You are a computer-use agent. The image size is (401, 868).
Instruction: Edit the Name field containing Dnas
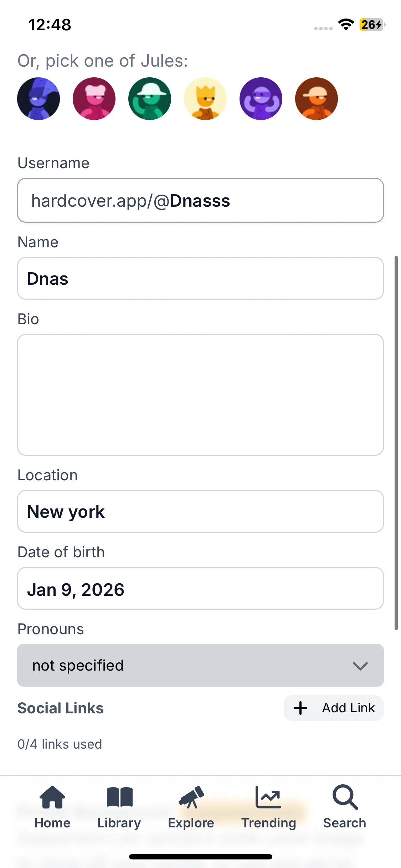click(200, 278)
